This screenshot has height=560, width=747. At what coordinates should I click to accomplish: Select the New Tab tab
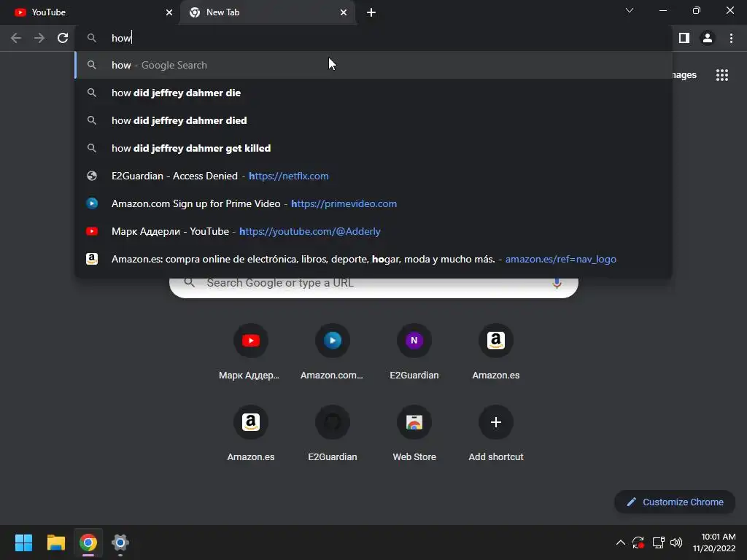[268, 12]
